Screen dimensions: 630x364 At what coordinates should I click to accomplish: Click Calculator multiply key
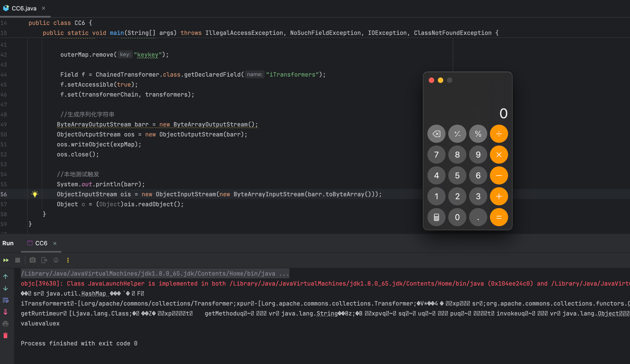coord(499,155)
